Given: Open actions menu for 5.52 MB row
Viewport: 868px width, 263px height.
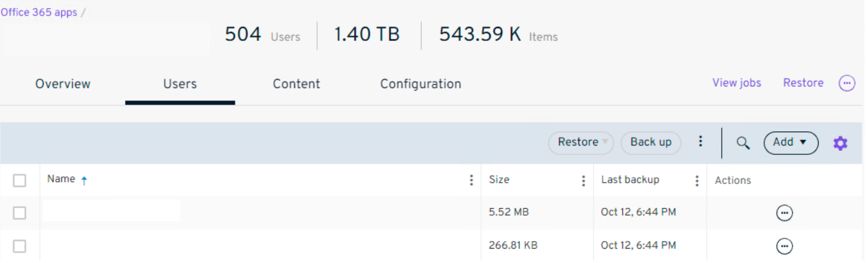Looking at the screenshot, I should point(784,213).
